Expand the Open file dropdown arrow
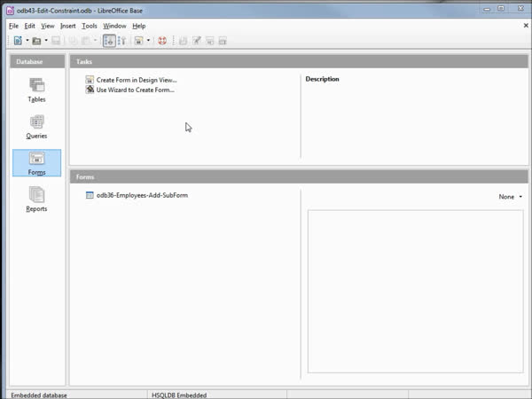This screenshot has height=399, width=532. (46, 41)
